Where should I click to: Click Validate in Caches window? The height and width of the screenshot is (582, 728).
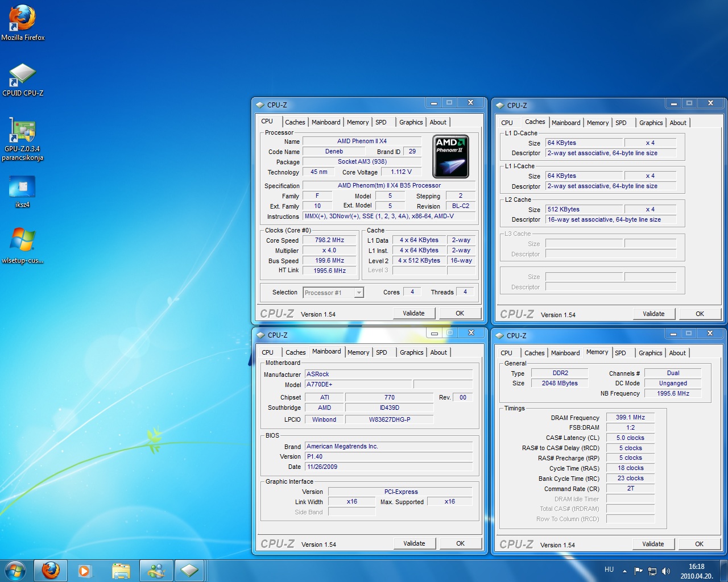tap(654, 314)
